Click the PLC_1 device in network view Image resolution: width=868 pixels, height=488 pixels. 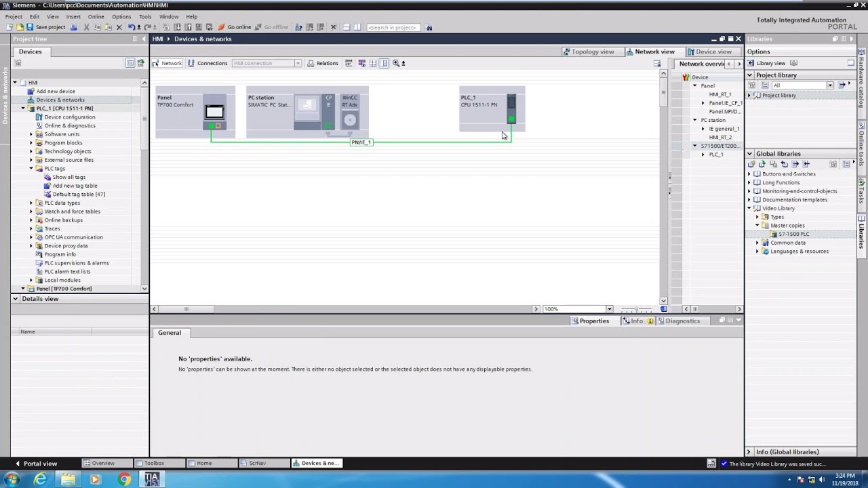click(x=492, y=109)
